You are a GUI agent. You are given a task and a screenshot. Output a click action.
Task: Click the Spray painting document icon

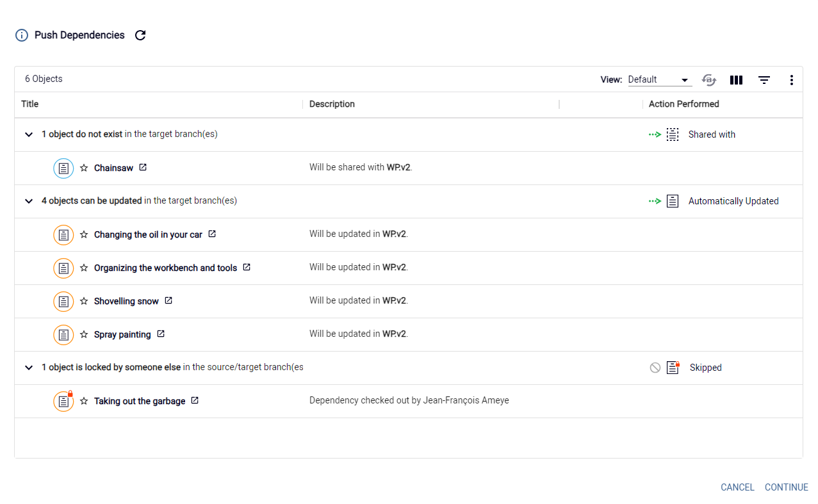pos(63,335)
